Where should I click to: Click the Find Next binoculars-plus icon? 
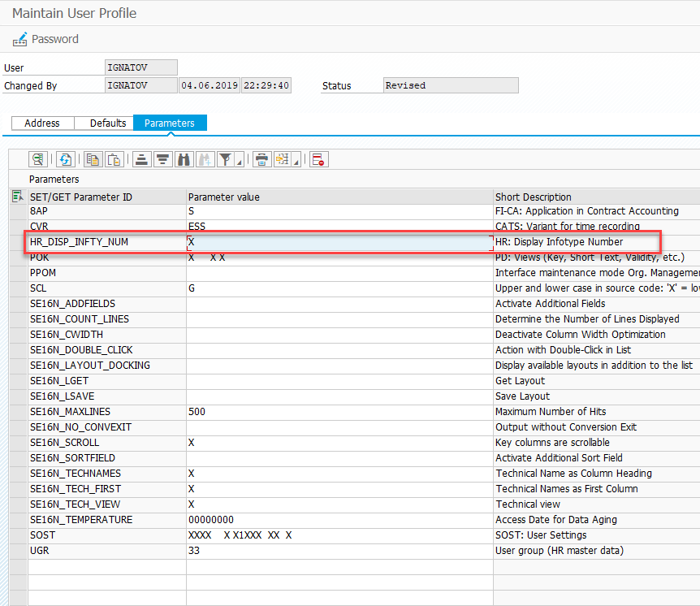(205, 159)
